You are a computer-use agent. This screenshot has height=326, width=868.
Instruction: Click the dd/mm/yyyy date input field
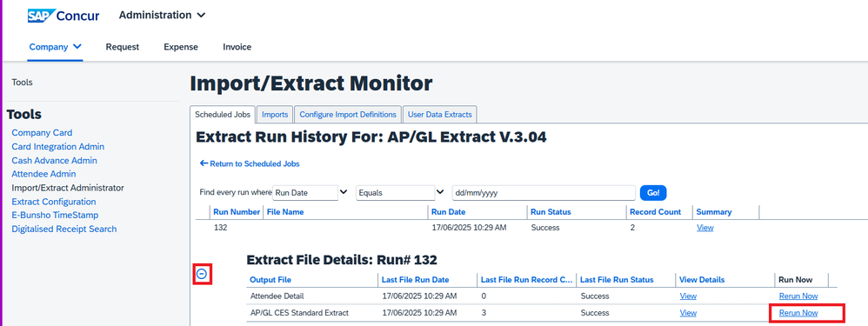544,193
